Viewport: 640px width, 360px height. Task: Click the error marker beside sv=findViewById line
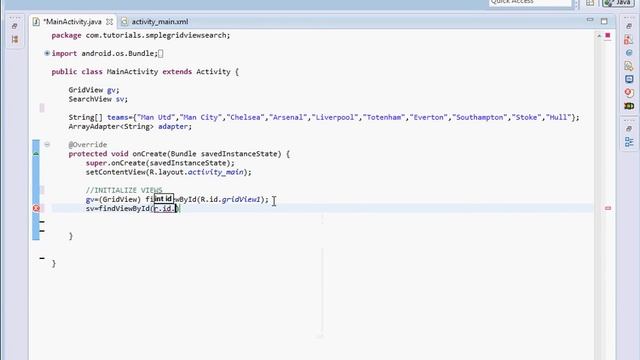click(x=36, y=208)
